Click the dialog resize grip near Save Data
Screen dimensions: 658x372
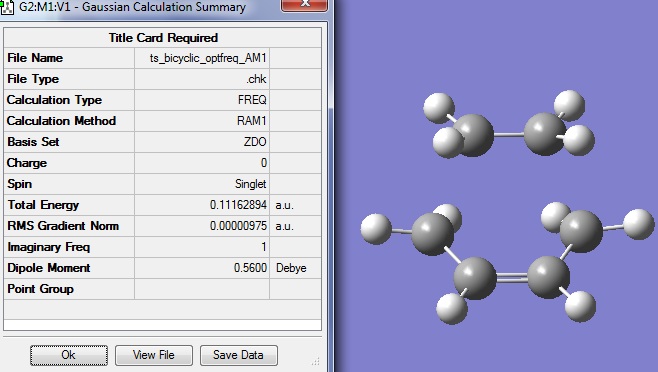pyautogui.click(x=316, y=361)
